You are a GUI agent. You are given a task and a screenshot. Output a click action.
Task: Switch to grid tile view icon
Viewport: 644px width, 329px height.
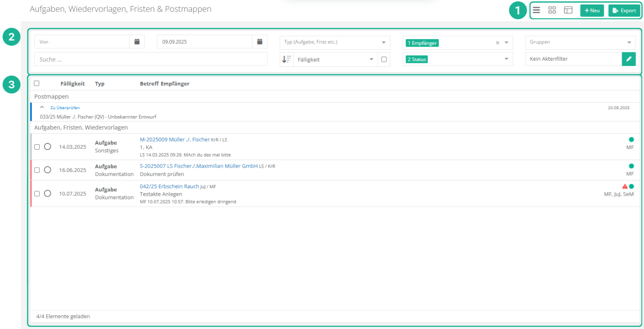point(552,11)
